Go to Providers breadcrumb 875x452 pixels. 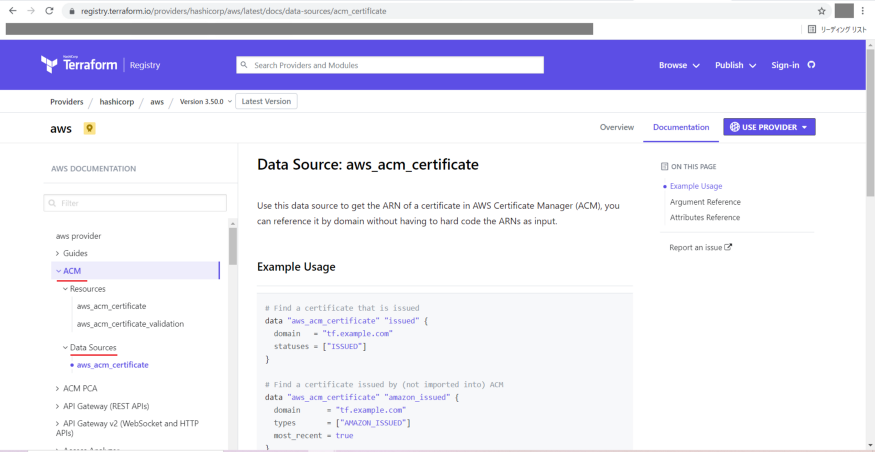click(66, 102)
